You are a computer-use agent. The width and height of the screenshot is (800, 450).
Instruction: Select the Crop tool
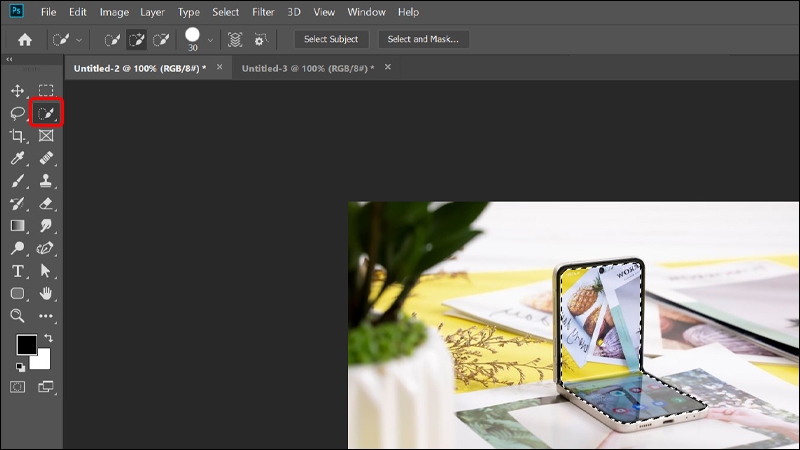[17, 136]
